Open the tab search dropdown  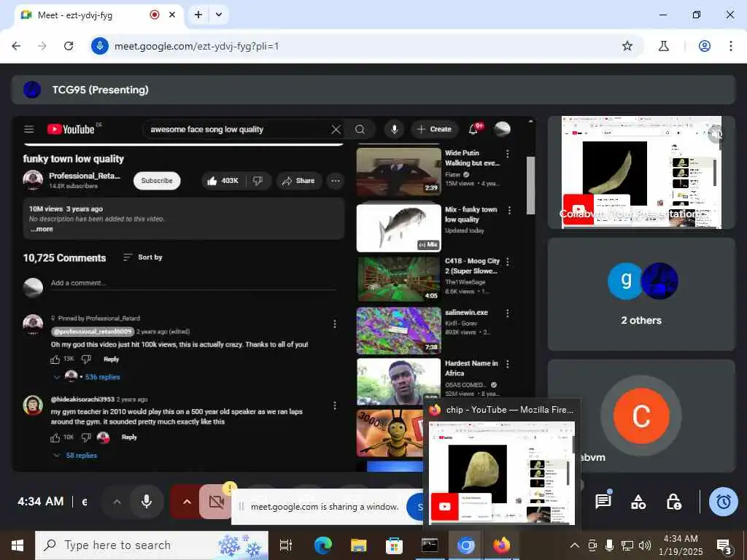[x=219, y=15]
